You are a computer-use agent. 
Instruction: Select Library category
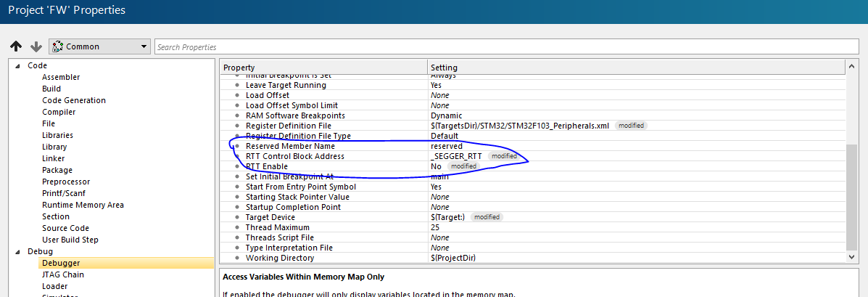coord(54,147)
